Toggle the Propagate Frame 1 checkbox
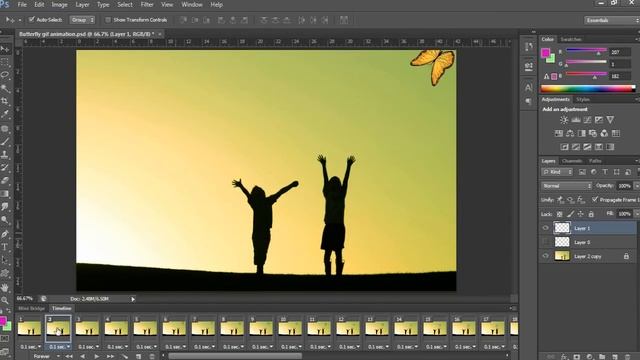Image resolution: width=640 pixels, height=360 pixels. [x=595, y=199]
